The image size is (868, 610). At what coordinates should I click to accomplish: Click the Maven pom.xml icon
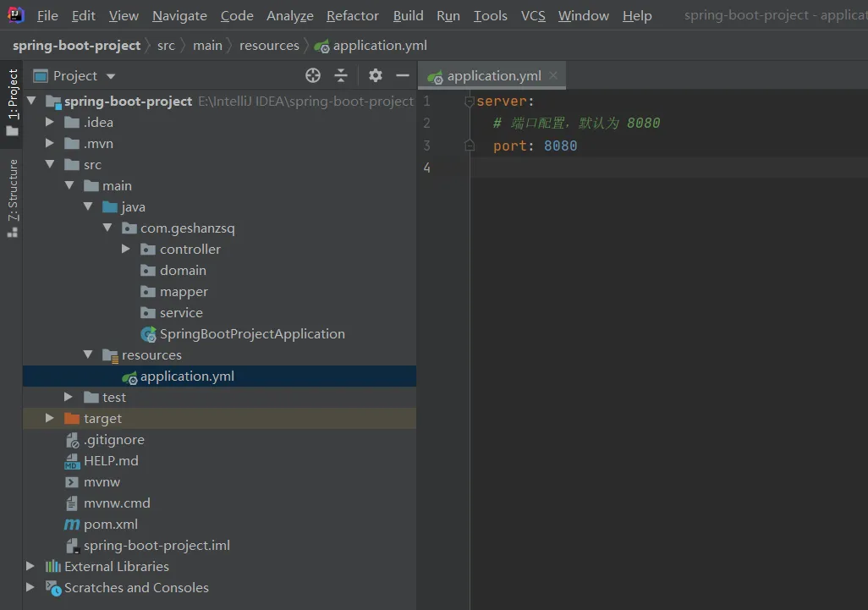72,525
